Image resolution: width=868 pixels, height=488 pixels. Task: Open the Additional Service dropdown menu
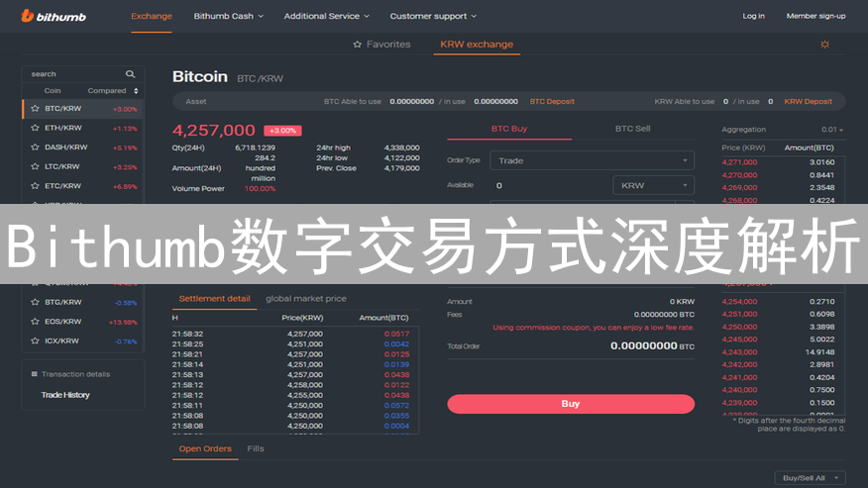click(x=327, y=16)
